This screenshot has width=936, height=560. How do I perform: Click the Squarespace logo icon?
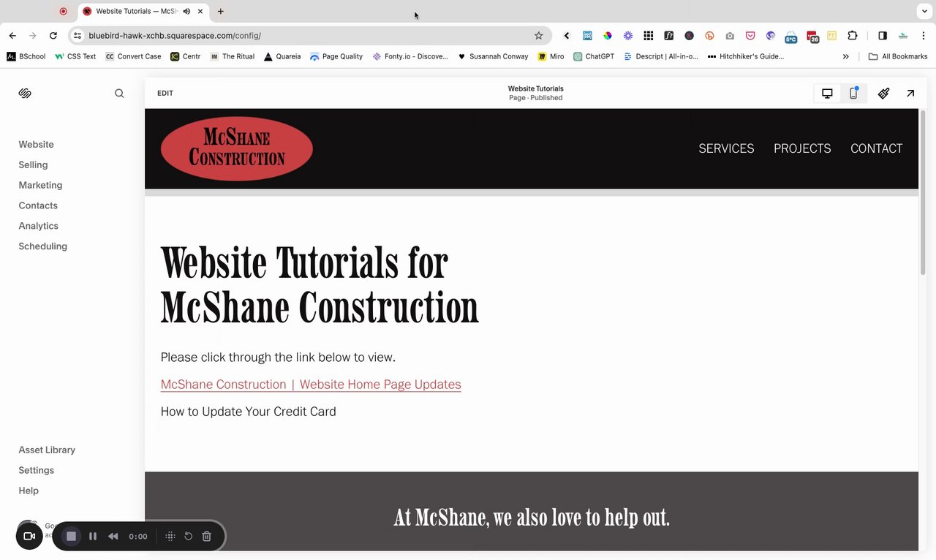pos(25,93)
